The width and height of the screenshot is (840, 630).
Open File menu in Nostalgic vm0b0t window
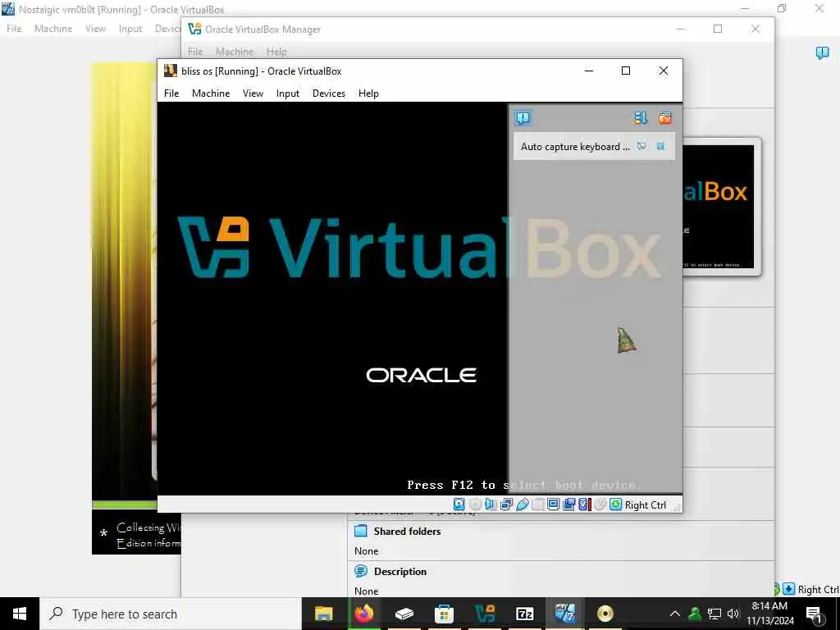click(x=14, y=29)
